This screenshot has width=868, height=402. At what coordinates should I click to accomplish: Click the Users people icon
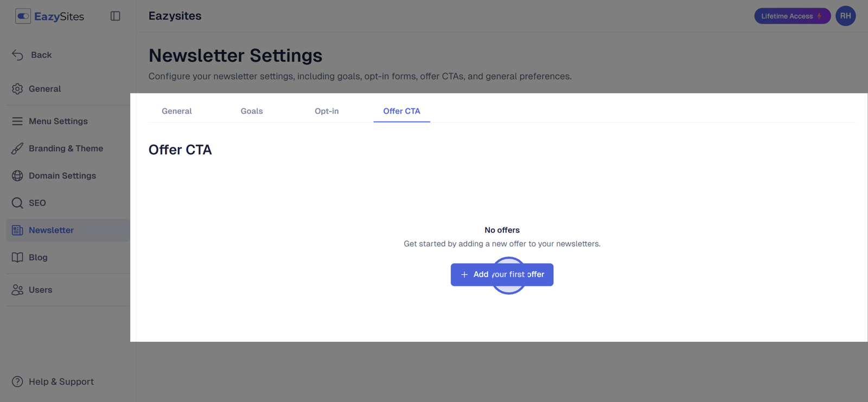tap(17, 290)
